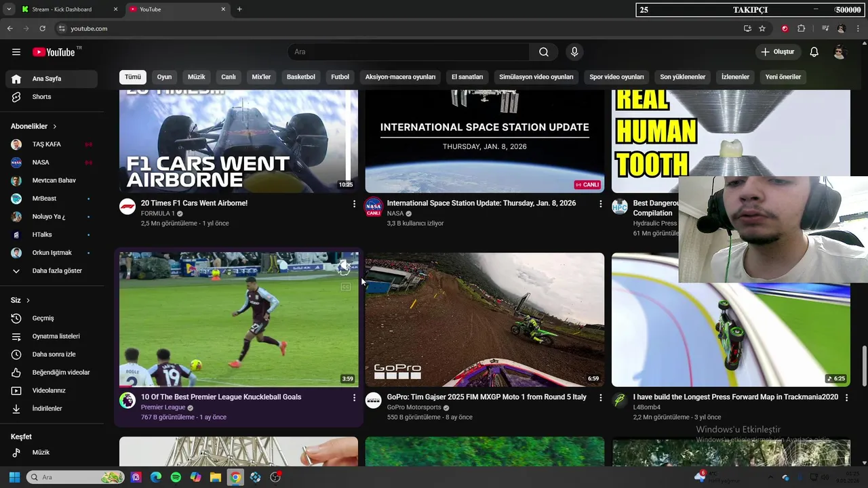Open the FORMULA 1 channel link
Image resolution: width=868 pixels, height=488 pixels.
tap(157, 213)
